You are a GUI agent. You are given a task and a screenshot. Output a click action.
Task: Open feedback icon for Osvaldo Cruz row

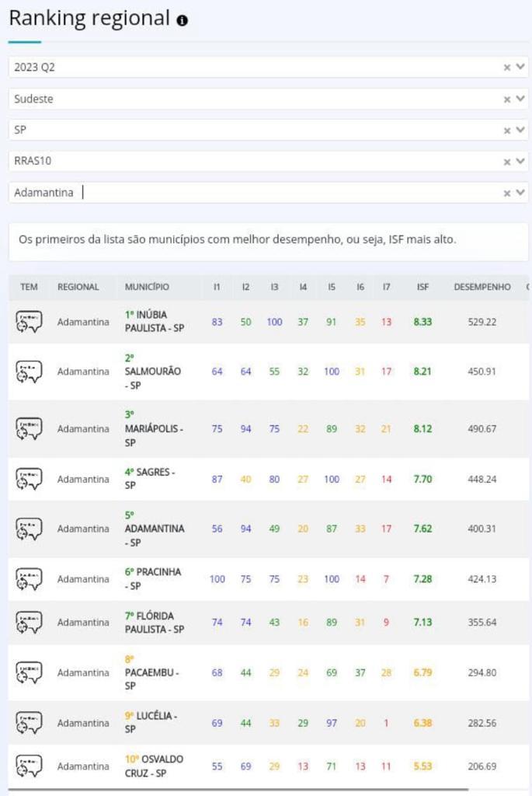pyautogui.click(x=29, y=766)
